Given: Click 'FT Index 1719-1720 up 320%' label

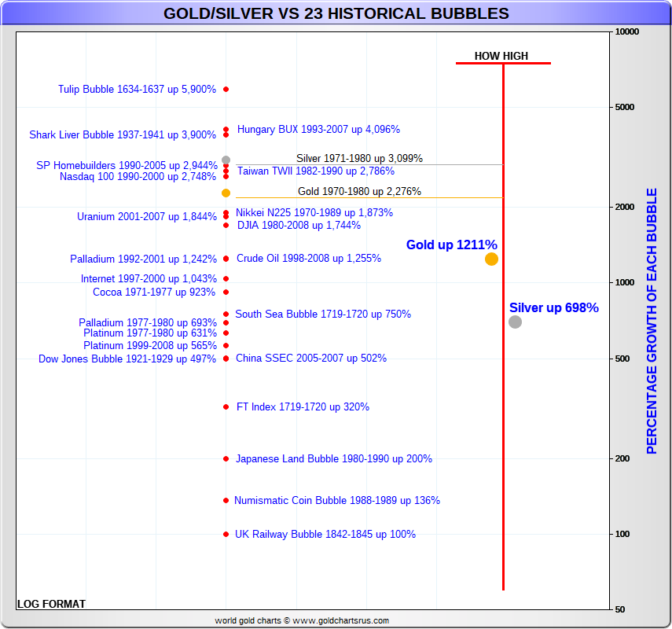Looking at the screenshot, I should coord(303,407).
